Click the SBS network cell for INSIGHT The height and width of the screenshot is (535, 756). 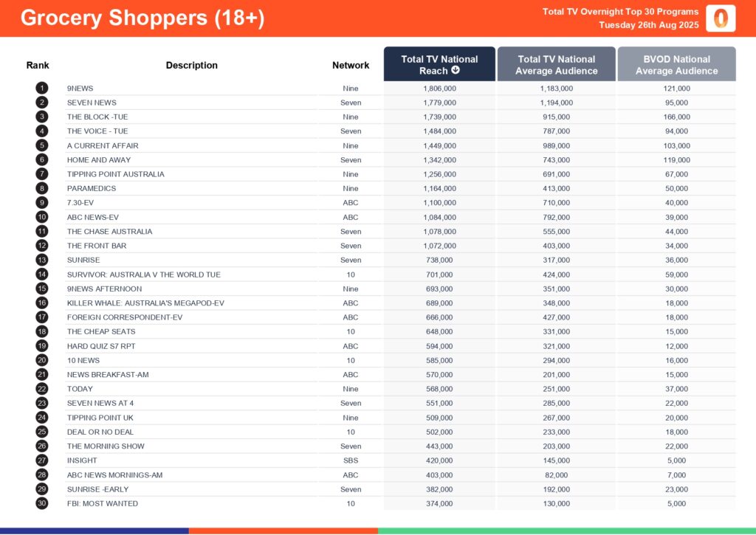tap(351, 460)
